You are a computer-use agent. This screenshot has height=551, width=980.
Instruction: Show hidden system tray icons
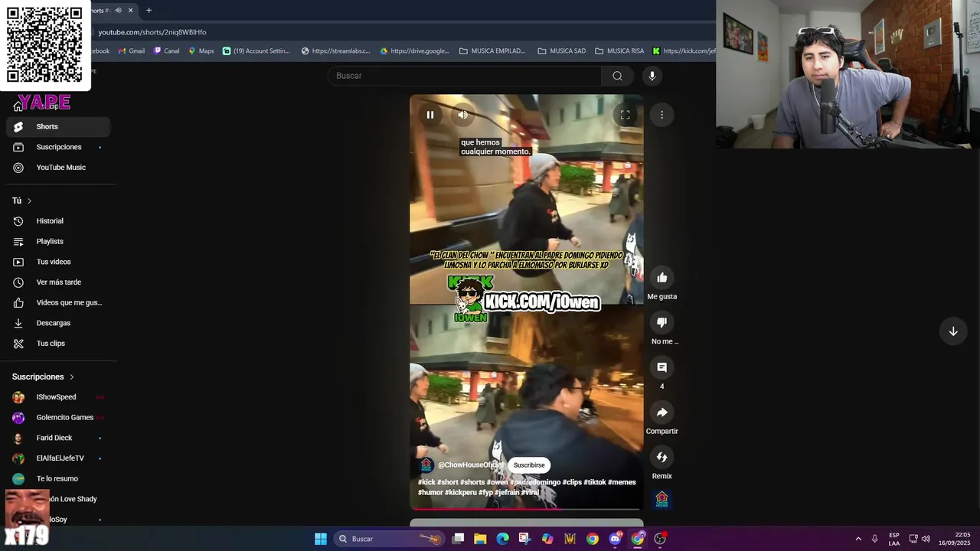pos(858,539)
